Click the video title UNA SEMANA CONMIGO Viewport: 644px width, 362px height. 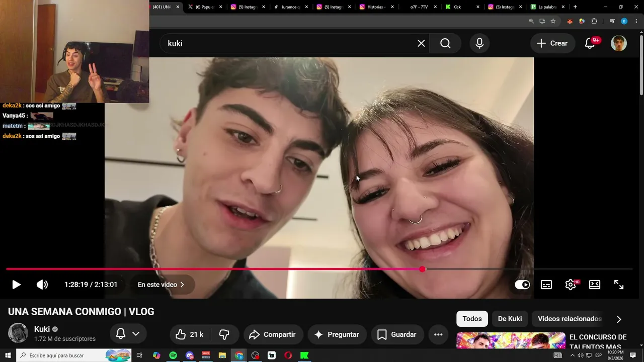click(x=81, y=312)
